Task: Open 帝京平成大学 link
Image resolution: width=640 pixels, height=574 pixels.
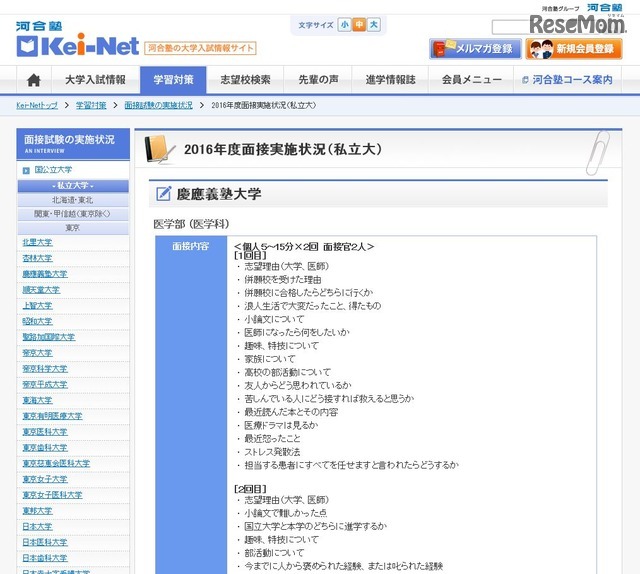Action: pyautogui.click(x=44, y=385)
